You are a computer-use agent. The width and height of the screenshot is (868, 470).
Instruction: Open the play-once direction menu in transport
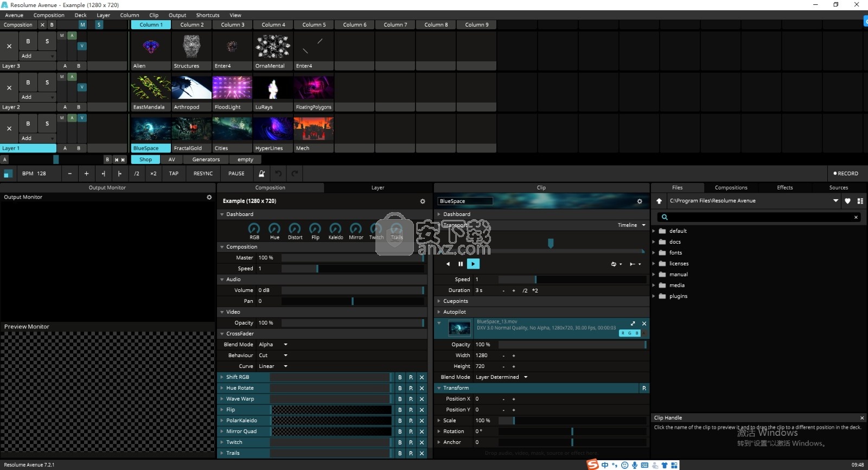point(635,264)
